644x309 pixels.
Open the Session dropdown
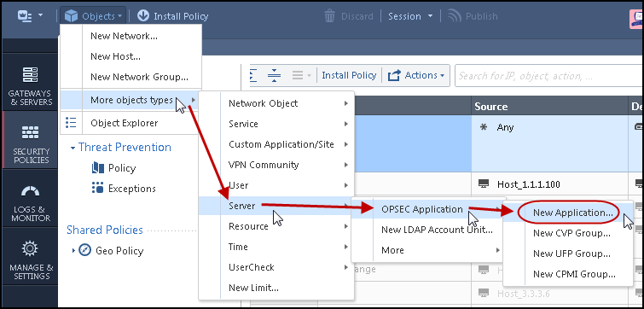(x=410, y=16)
